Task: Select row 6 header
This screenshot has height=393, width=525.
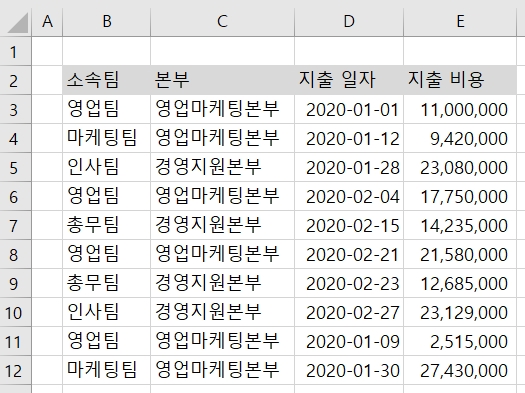Action: [x=15, y=196]
